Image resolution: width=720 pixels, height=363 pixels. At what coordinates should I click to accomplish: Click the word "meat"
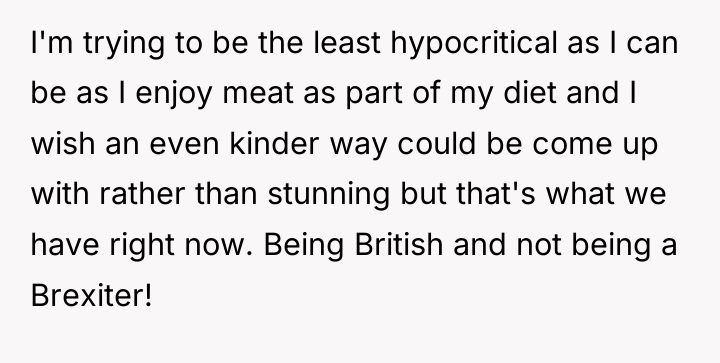(258, 94)
